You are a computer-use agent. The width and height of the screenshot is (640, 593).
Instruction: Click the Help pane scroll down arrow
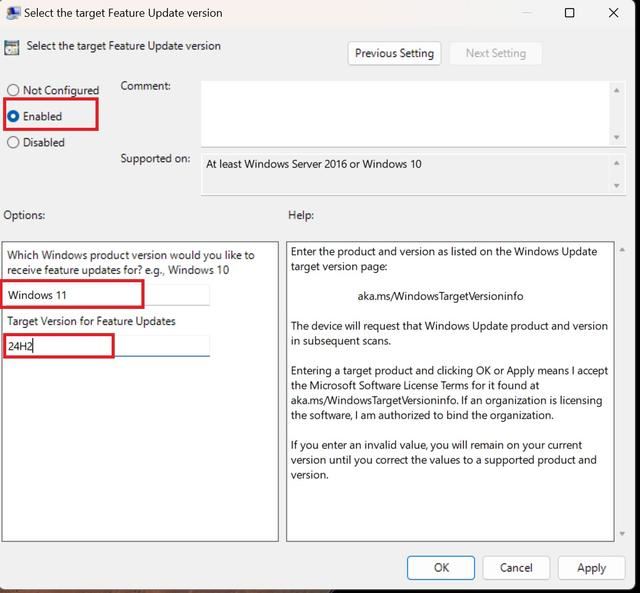[x=623, y=534]
